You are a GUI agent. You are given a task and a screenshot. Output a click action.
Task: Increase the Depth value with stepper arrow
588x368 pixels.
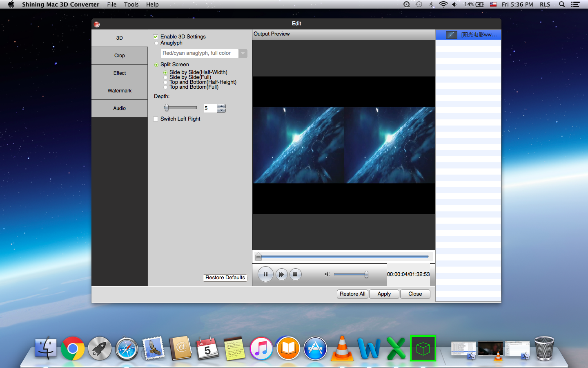coord(221,106)
